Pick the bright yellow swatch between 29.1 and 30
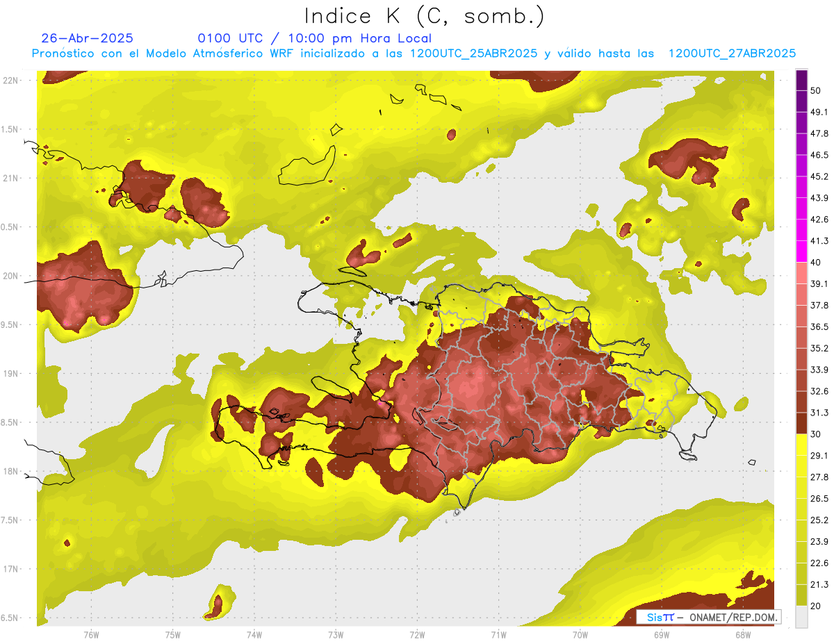The height and width of the screenshot is (644, 834). (x=801, y=445)
